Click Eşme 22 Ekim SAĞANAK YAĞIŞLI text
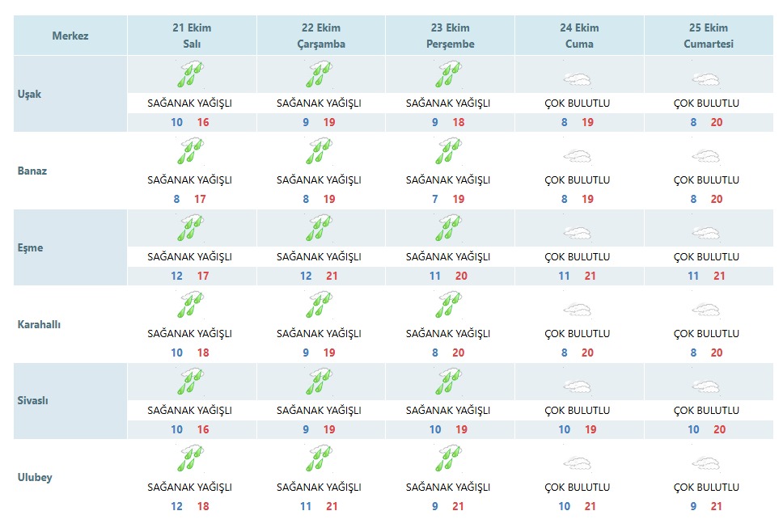The image size is (783, 532). click(x=319, y=256)
